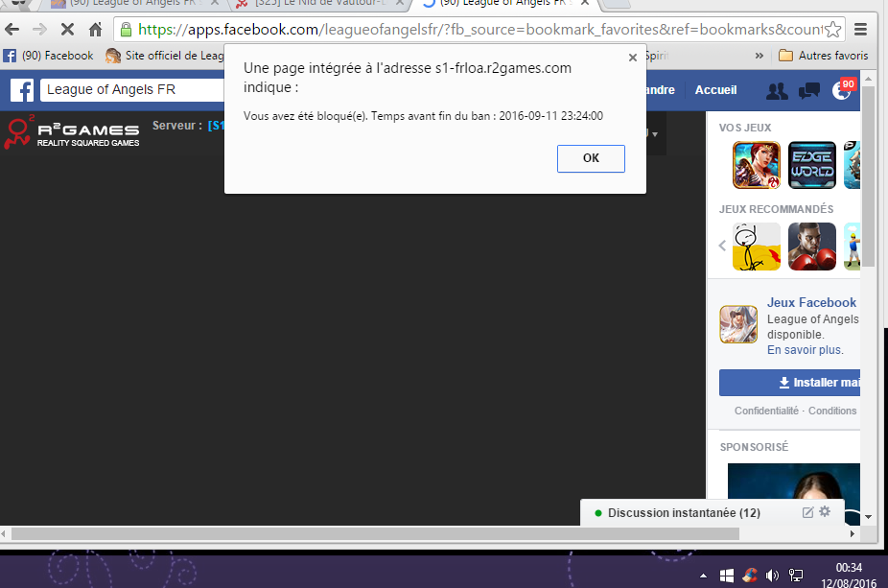Show hidden system tray icons
The width and height of the screenshot is (888, 588).
pos(704,576)
